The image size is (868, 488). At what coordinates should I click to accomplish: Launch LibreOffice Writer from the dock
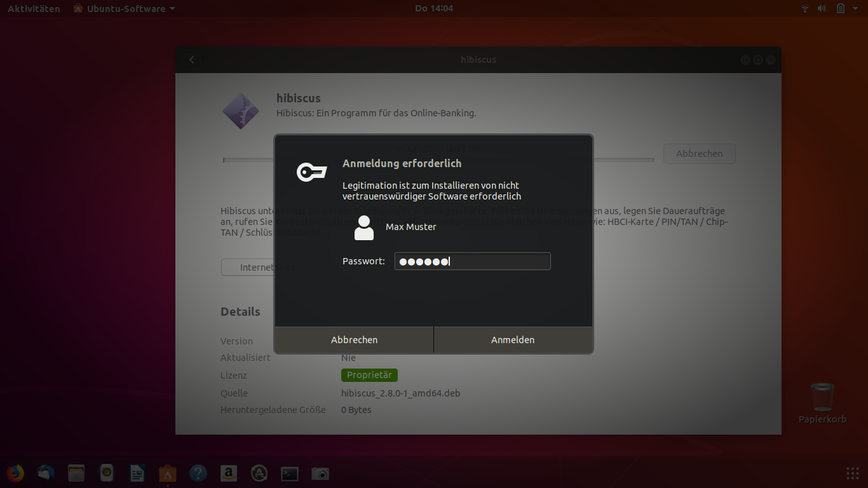137,473
